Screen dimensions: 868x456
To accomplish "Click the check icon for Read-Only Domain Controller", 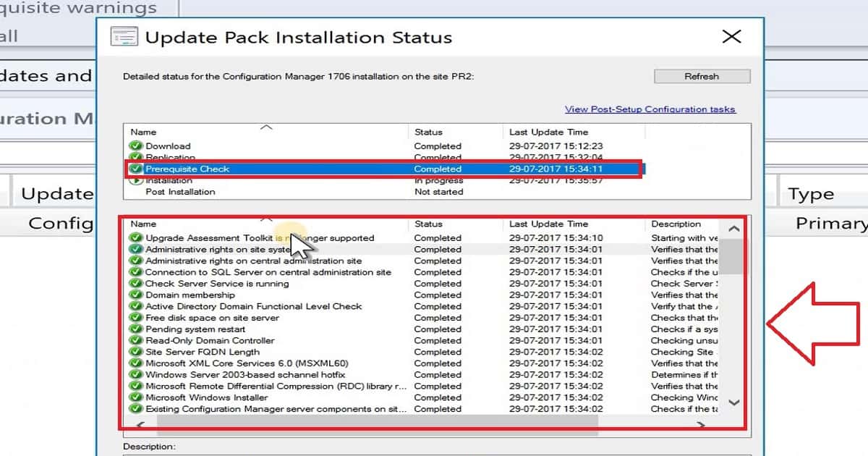I will click(x=136, y=340).
